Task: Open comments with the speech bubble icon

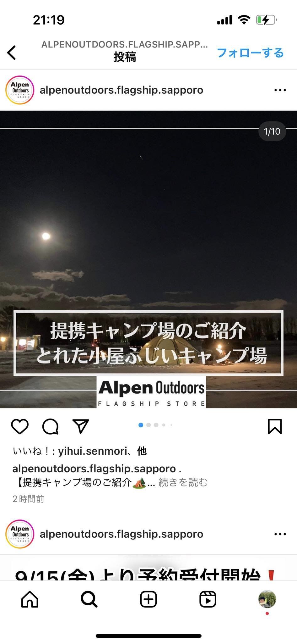Action: (50, 426)
